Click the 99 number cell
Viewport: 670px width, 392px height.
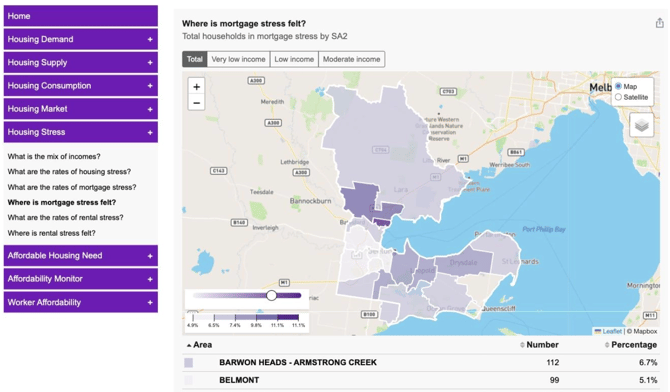coord(554,380)
